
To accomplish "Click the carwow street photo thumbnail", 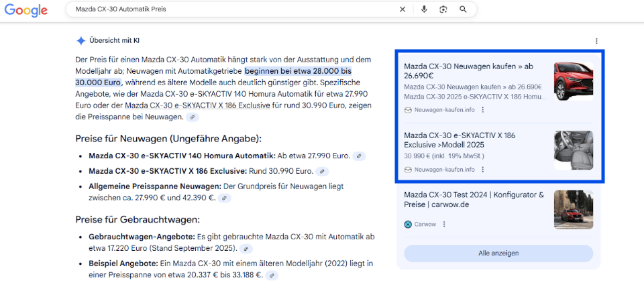I will pyautogui.click(x=574, y=210).
